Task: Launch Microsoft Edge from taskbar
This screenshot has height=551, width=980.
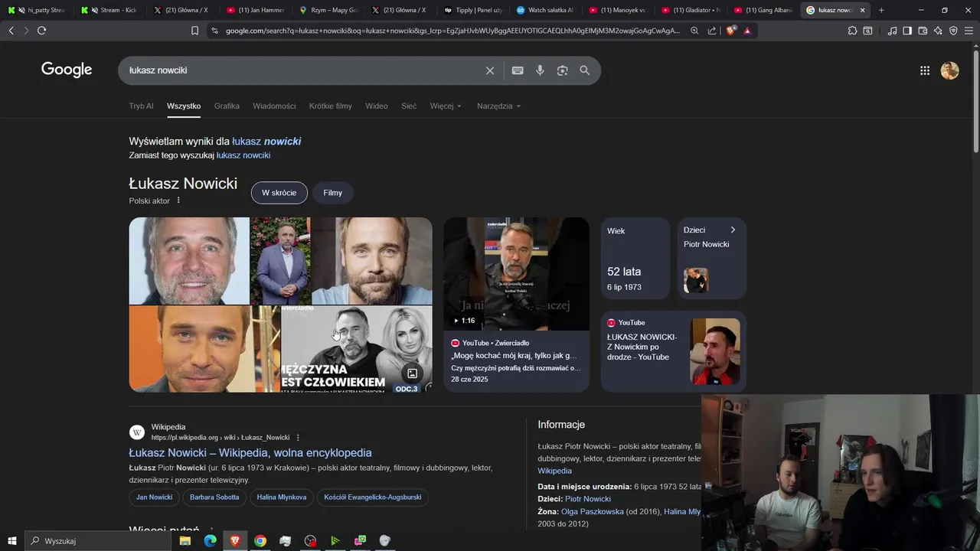Action: click(x=211, y=541)
